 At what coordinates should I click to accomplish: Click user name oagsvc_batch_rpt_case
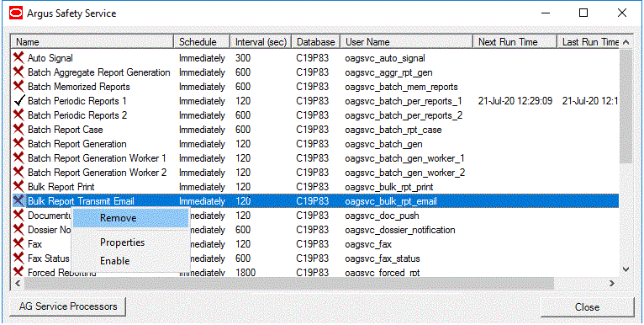(393, 130)
